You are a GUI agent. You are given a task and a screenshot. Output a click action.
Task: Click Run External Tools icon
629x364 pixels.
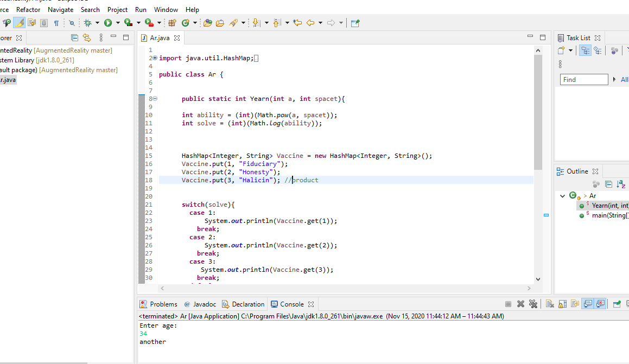(x=149, y=23)
